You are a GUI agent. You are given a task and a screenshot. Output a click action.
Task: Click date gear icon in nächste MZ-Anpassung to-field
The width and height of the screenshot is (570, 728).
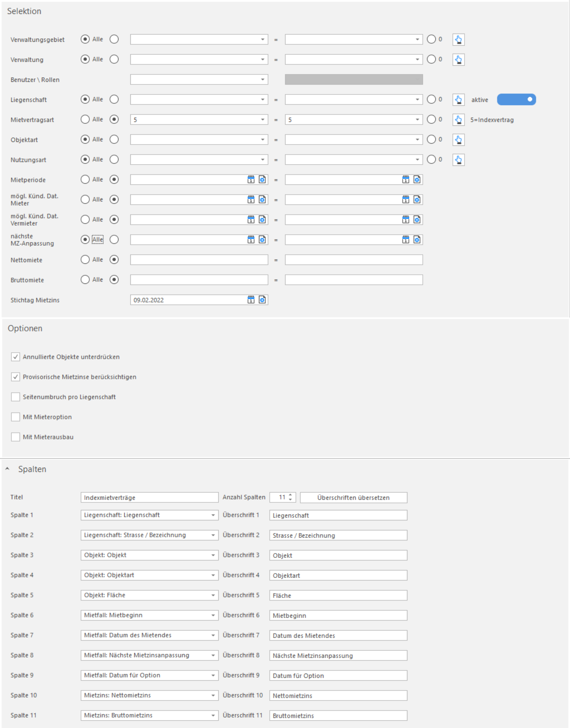(417, 239)
